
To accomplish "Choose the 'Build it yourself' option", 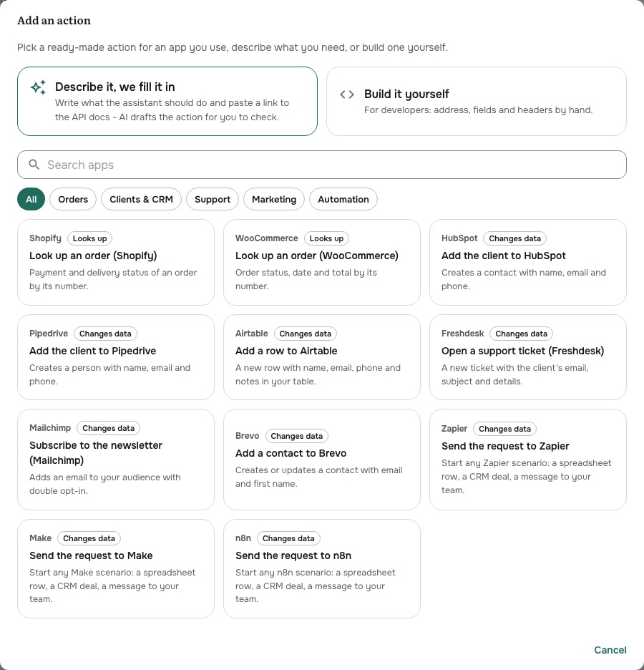I will pos(476,101).
